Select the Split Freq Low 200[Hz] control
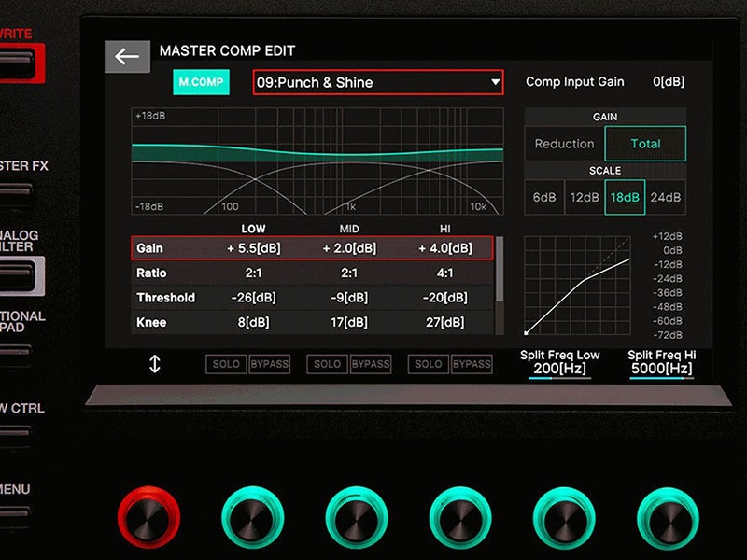 559,364
